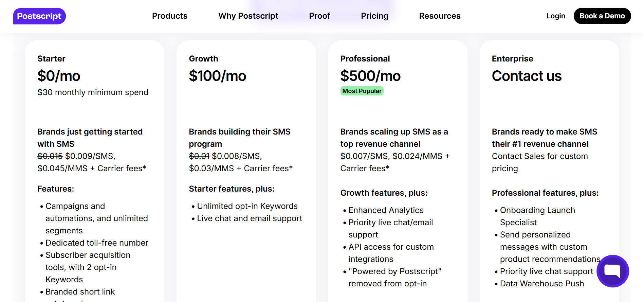The height and width of the screenshot is (302, 644).
Task: Expand the Resources menu
Action: (x=440, y=16)
